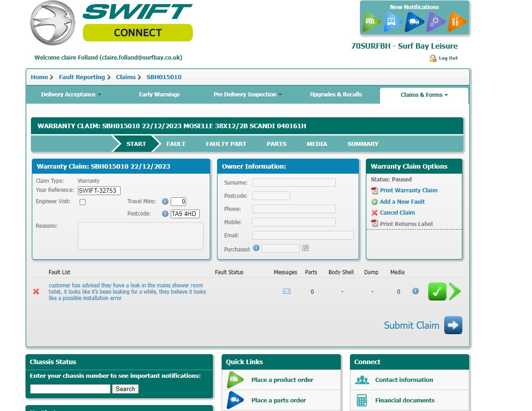The height and width of the screenshot is (411, 532).
Task: Click the Print Returns Label PDF icon
Action: click(x=375, y=223)
